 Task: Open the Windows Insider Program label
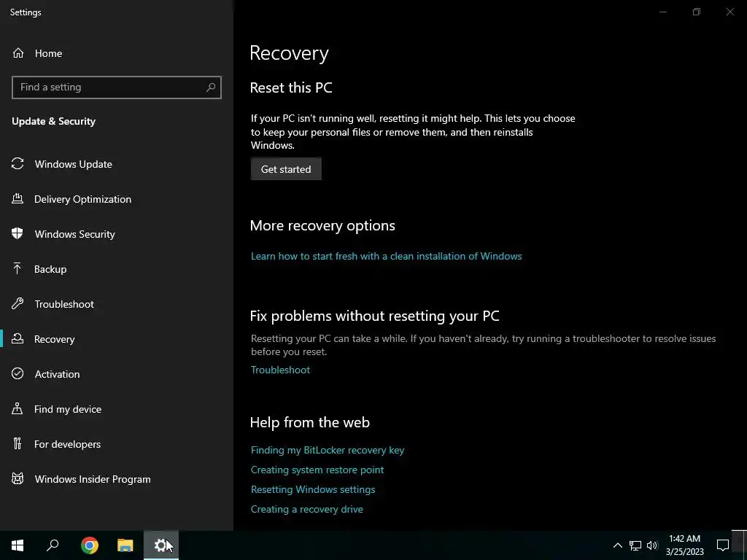93,480
